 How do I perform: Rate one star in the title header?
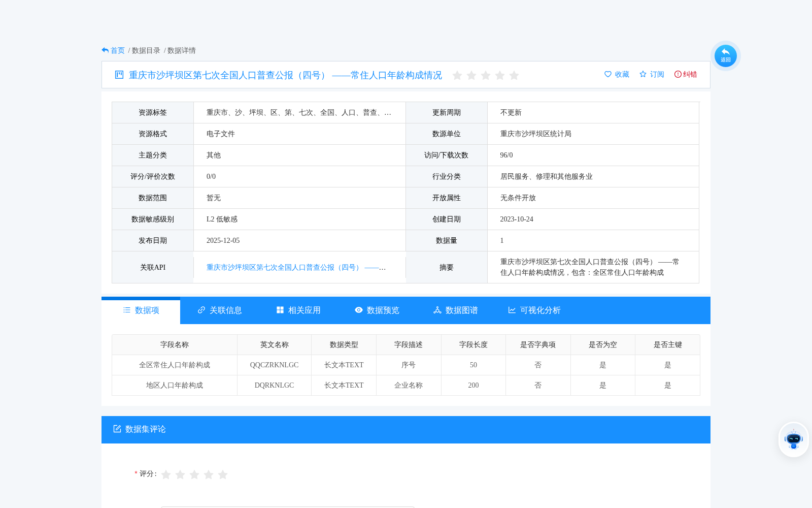(x=457, y=76)
